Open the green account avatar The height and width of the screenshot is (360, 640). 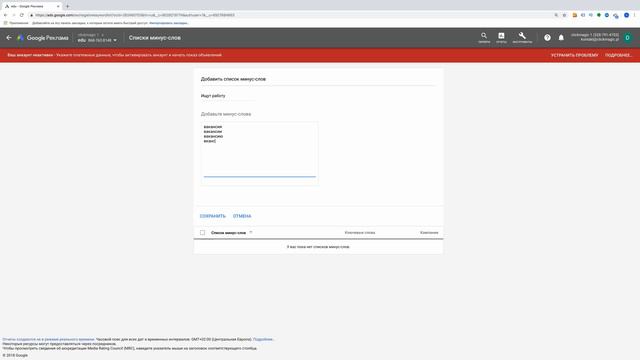[628, 38]
